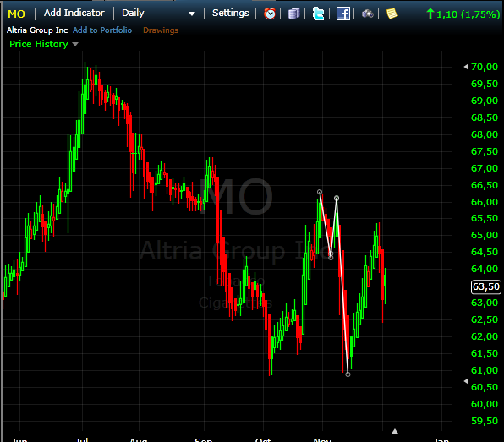Expand the Price History dropdown arrow

[75, 44]
